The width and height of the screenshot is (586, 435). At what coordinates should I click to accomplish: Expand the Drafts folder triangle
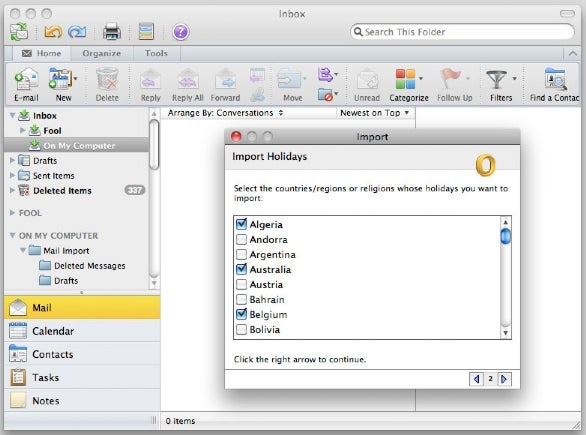[x=12, y=160]
